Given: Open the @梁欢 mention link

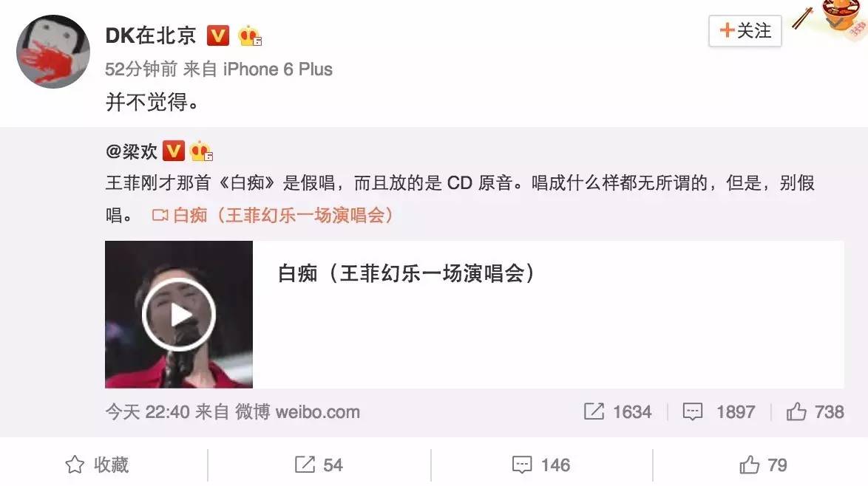Looking at the screenshot, I should click(x=131, y=151).
